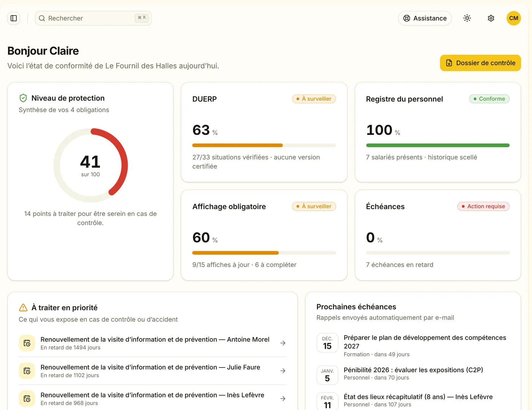Click the Affichage obligatoire 60% progress bar

pos(264,253)
